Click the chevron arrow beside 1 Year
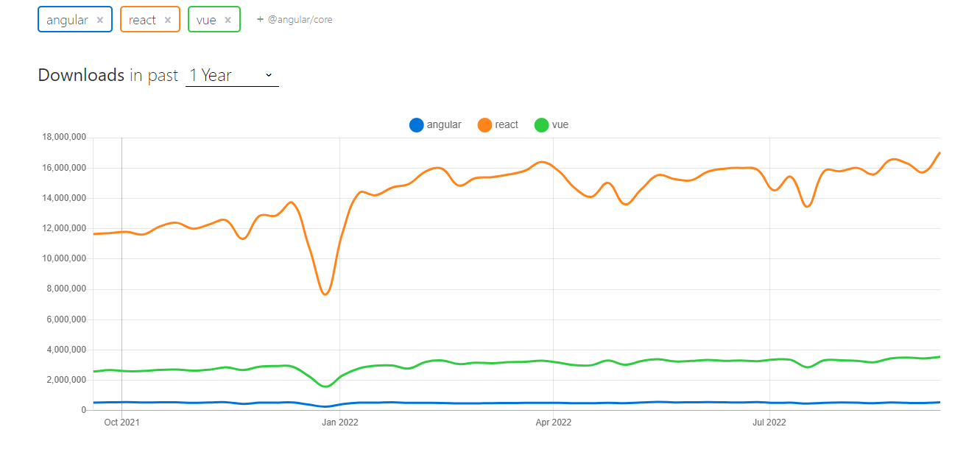980x463 pixels. pos(269,75)
